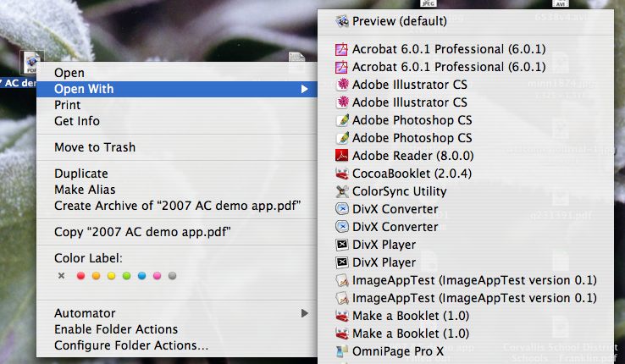Apply the orange color label
This screenshot has height=364, width=625.
coord(96,276)
